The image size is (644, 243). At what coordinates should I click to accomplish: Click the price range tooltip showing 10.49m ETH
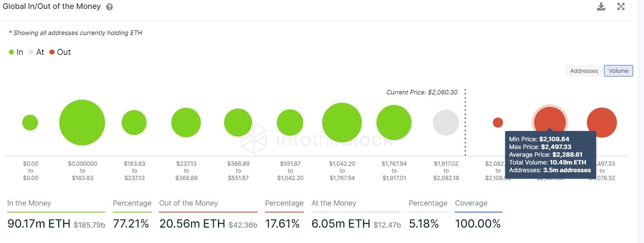point(551,155)
